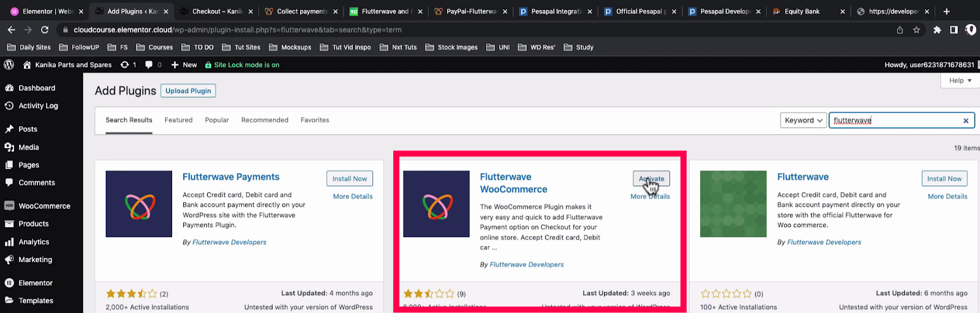
Task: Open the share icon in address bar
Action: point(900,29)
